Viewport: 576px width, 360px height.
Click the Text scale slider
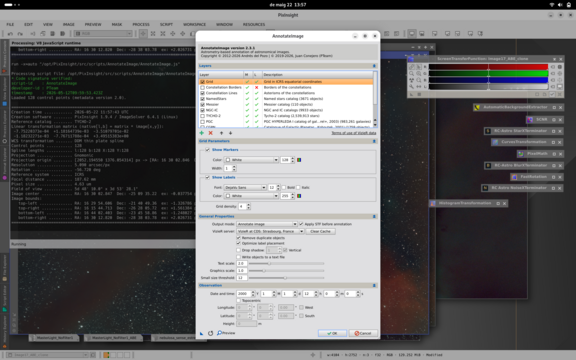coord(286,263)
